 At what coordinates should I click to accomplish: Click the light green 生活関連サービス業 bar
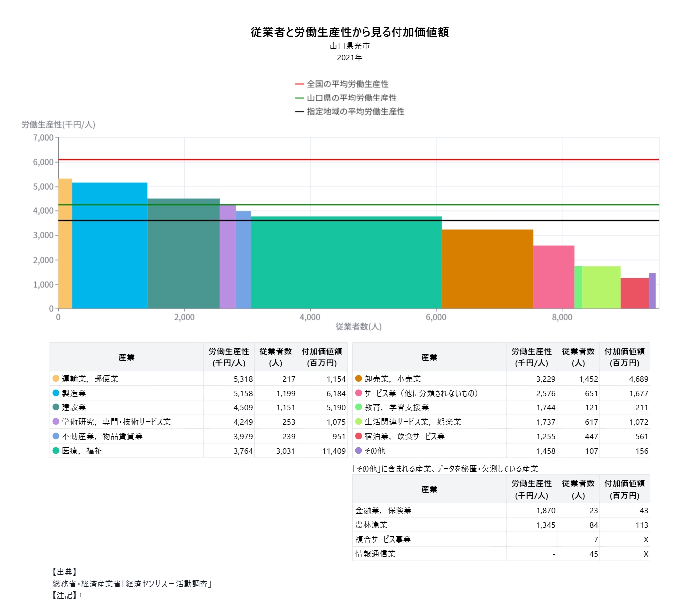[x=601, y=288]
